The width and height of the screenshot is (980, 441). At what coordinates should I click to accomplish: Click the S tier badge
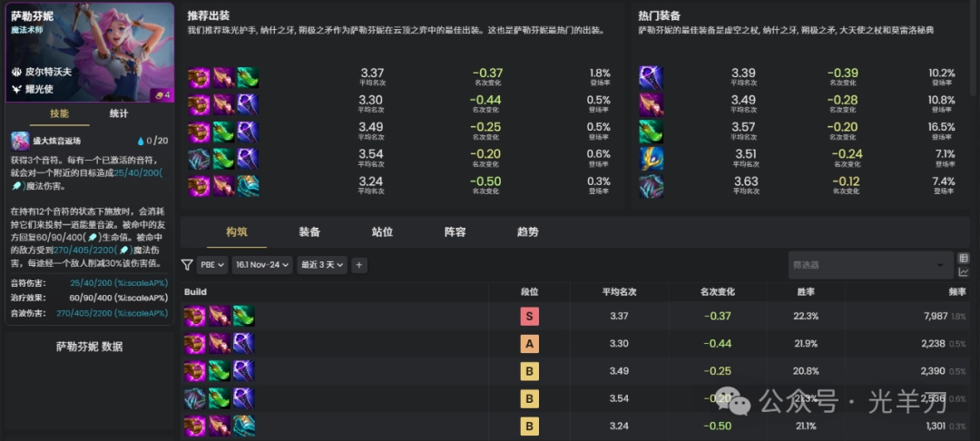[529, 317]
